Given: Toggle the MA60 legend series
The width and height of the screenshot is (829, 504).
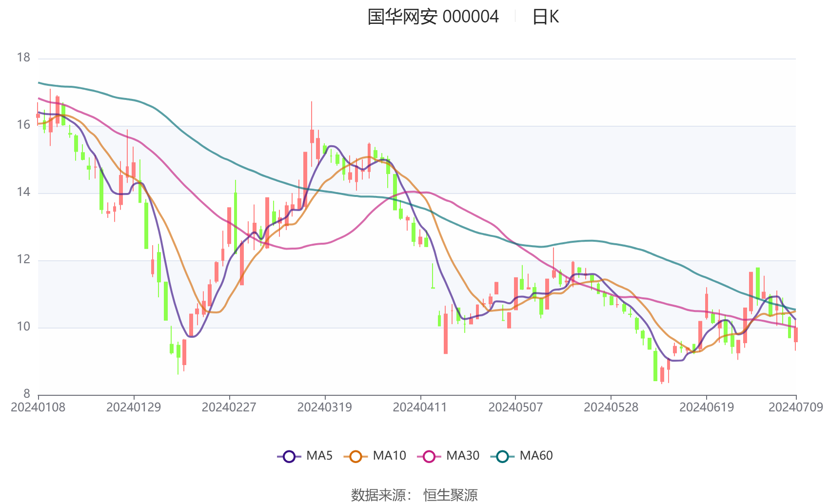Looking at the screenshot, I should tap(522, 456).
